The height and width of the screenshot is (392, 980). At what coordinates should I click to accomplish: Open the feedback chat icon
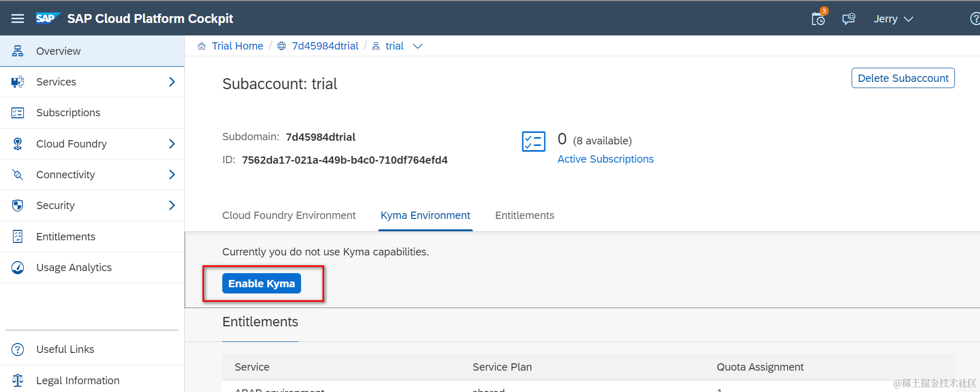point(848,19)
